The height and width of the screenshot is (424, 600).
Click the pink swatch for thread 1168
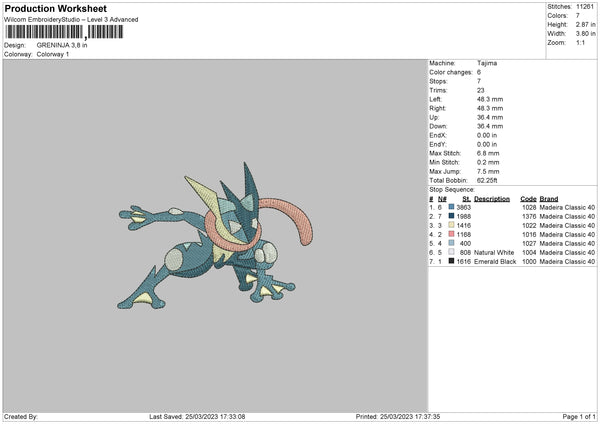click(451, 234)
